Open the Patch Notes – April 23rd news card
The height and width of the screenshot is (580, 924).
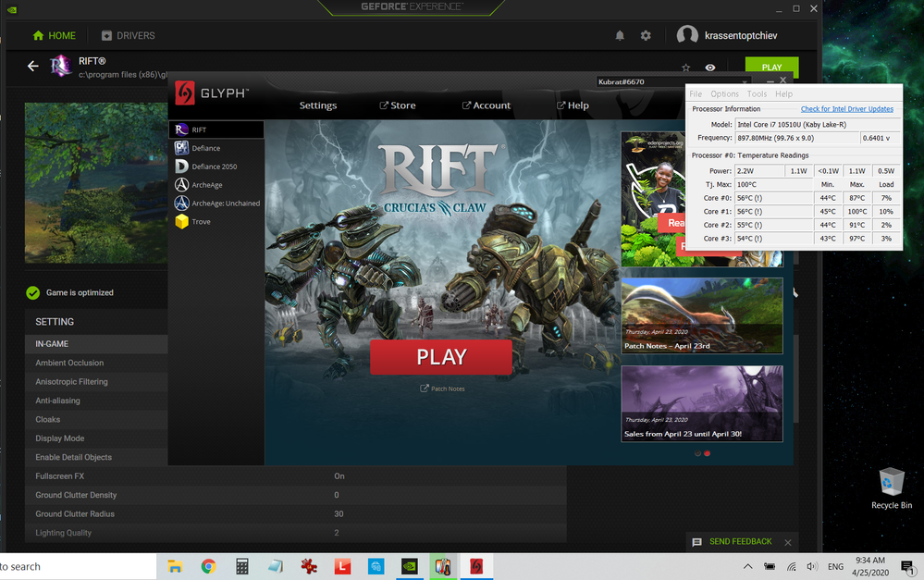[702, 316]
